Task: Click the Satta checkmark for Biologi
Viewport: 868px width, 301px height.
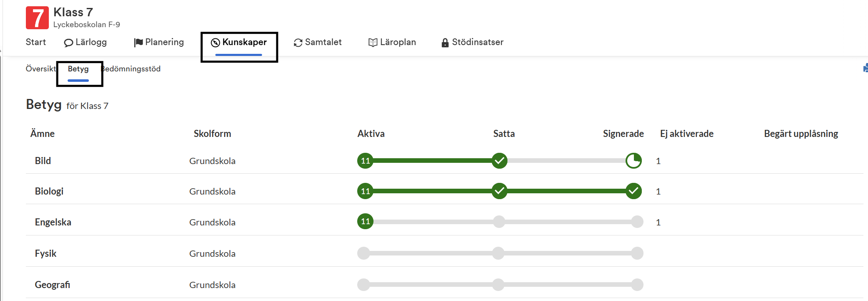Action: [x=499, y=191]
